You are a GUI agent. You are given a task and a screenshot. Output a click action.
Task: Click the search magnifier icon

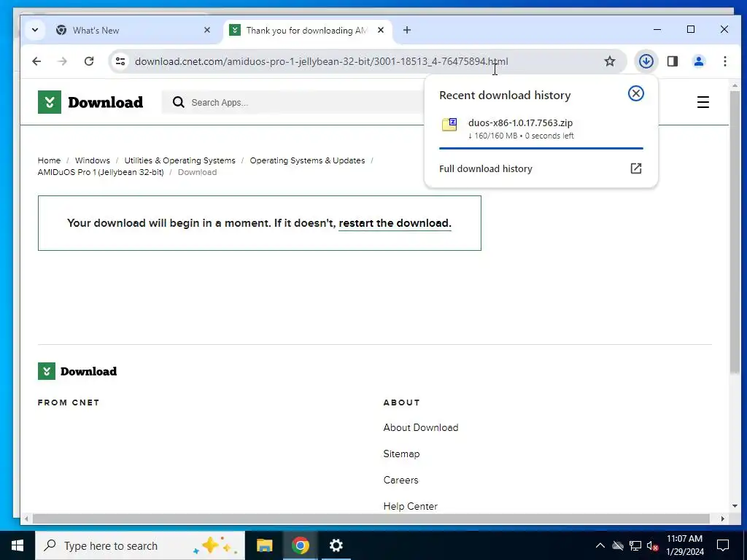pyautogui.click(x=178, y=102)
